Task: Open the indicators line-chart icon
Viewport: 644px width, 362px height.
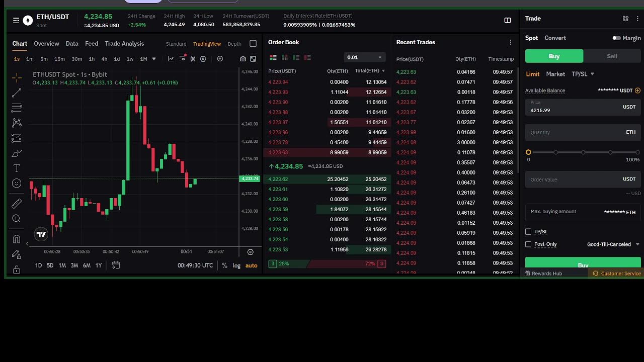Action: pos(171,59)
